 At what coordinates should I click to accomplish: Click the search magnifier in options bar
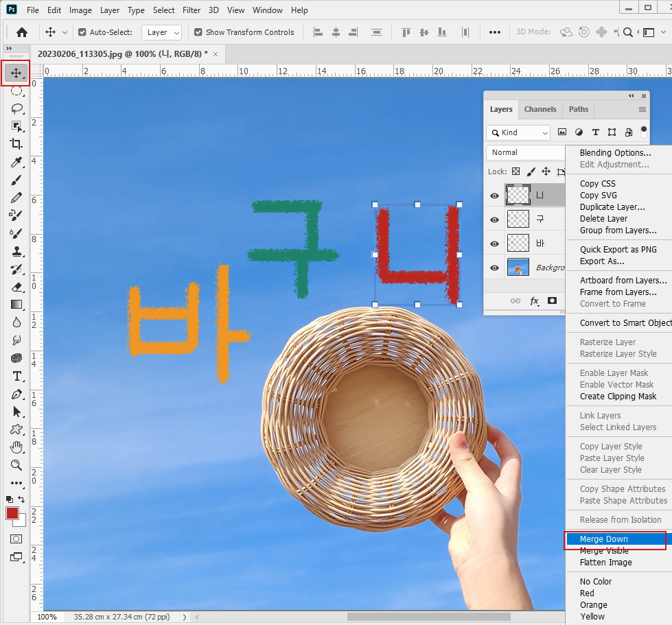click(628, 32)
